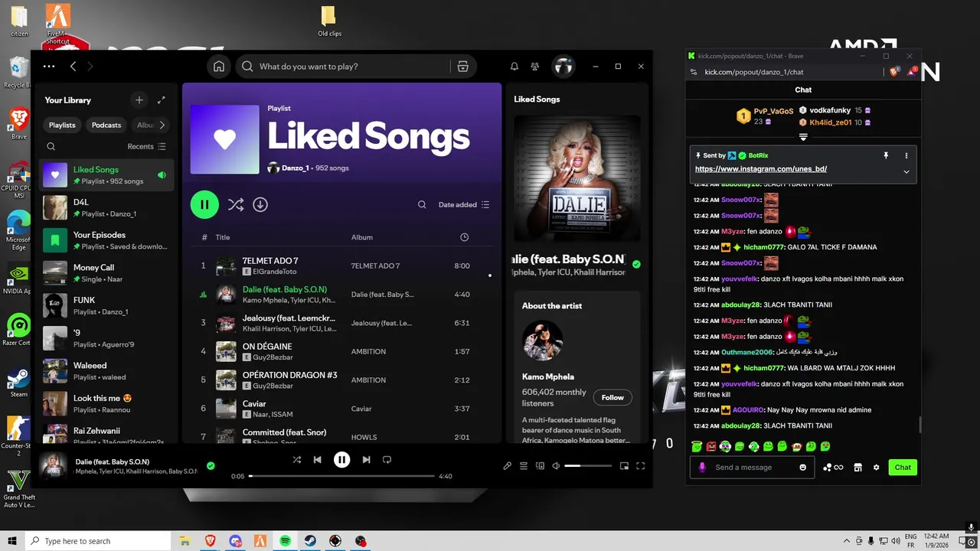Toggle repeat in the player bar
Screen dimensions: 980x551
point(387,459)
